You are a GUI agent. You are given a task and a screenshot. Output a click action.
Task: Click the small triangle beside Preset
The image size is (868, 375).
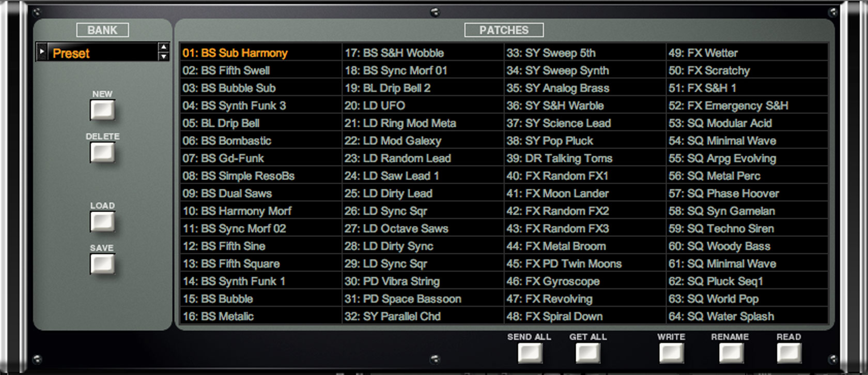[42, 52]
